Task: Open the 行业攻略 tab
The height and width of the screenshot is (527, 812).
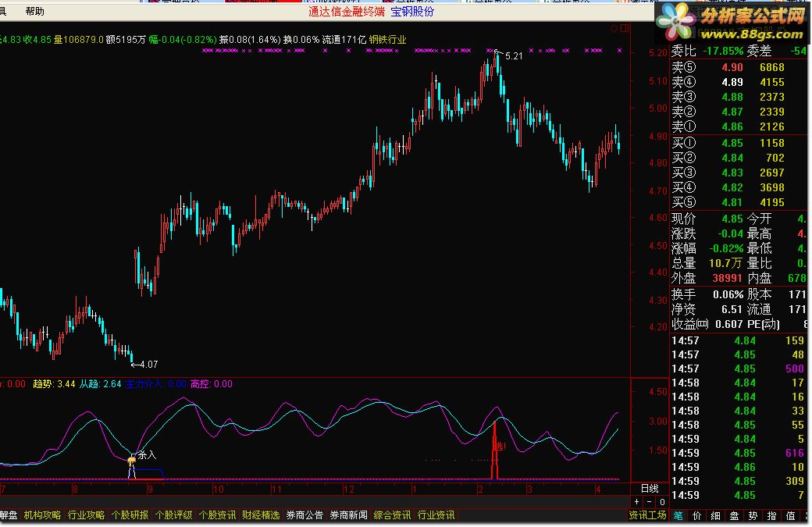Action: pos(86,515)
